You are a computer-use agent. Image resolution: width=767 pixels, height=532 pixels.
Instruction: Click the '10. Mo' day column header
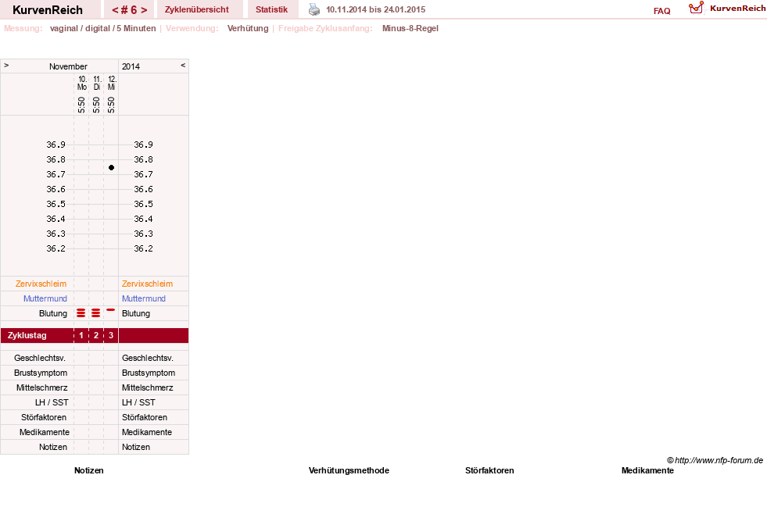tap(81, 83)
